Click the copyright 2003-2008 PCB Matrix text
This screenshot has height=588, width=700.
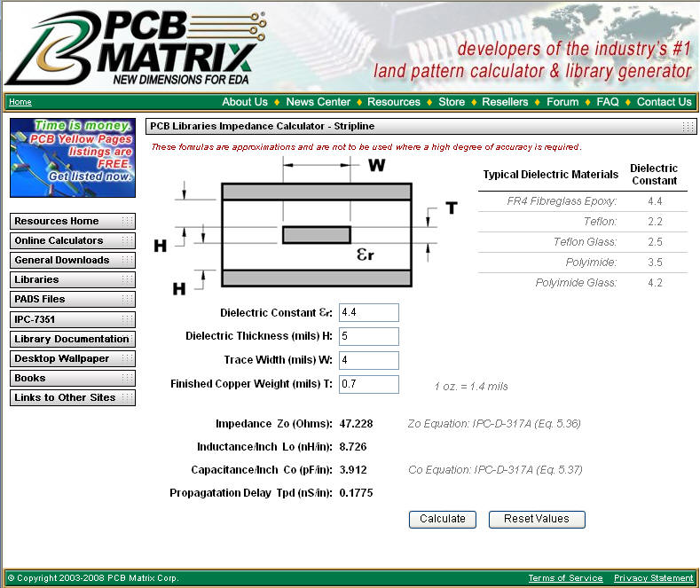pos(93,578)
